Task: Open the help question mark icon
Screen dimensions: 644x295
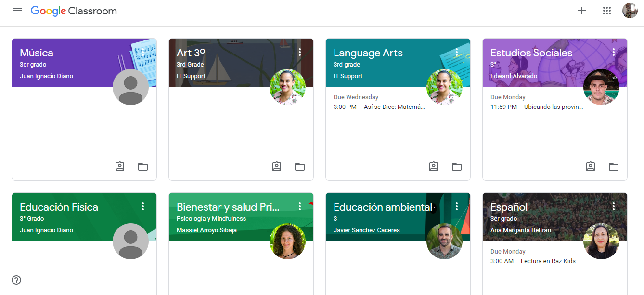Action: (x=16, y=280)
